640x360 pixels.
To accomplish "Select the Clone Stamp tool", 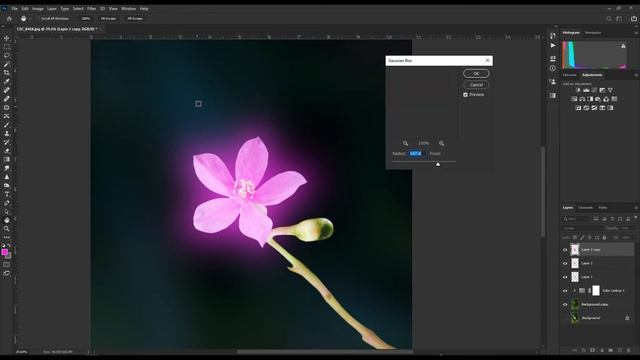I will click(x=7, y=133).
